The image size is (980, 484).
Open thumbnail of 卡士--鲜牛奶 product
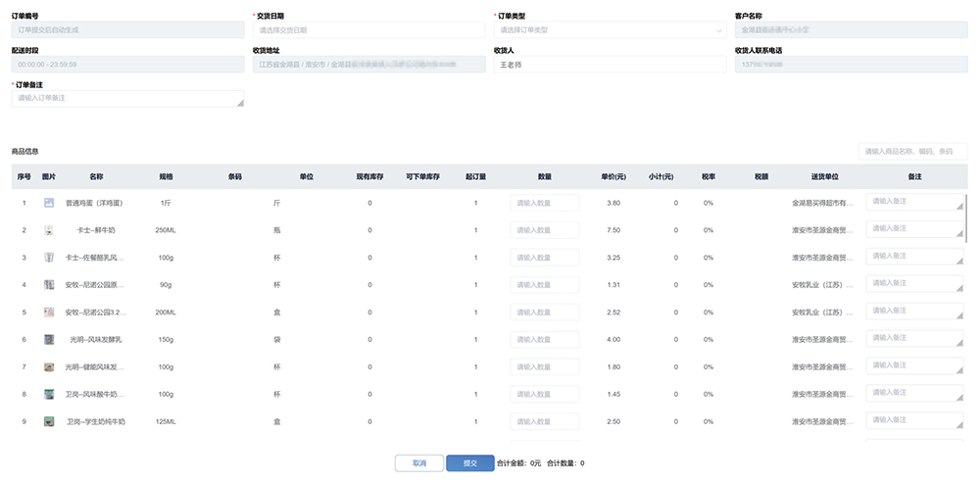click(49, 230)
